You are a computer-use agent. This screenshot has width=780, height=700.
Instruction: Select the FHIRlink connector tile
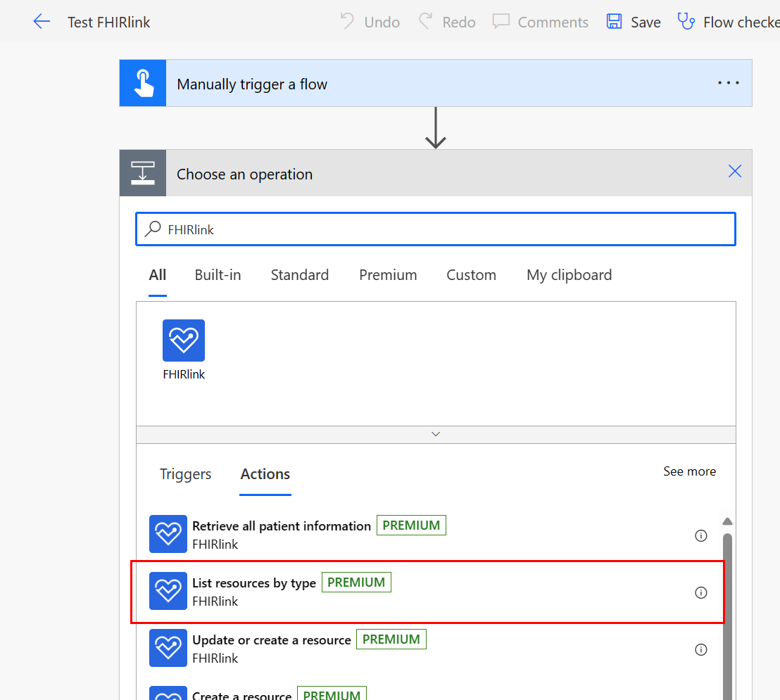click(x=184, y=350)
